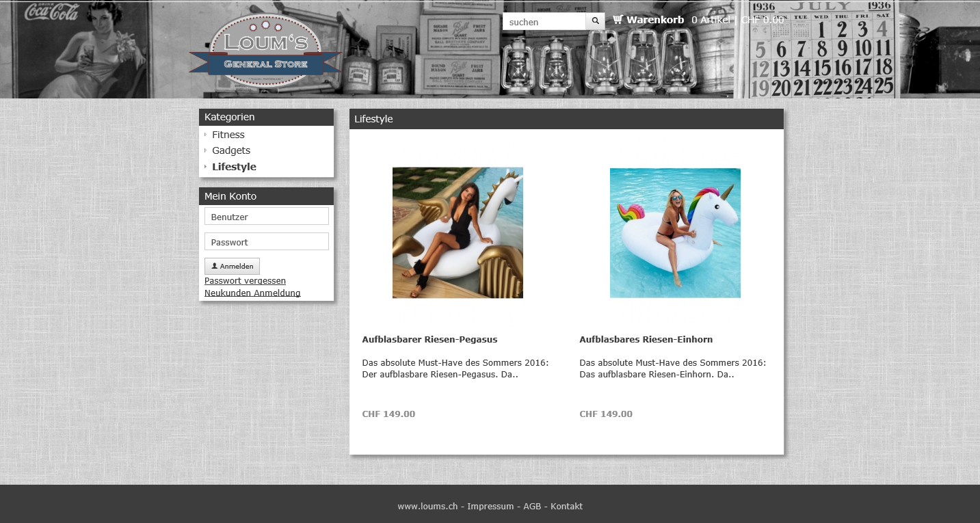The height and width of the screenshot is (523, 980).
Task: Open the Riesen-Pegasus product image
Action: (458, 232)
